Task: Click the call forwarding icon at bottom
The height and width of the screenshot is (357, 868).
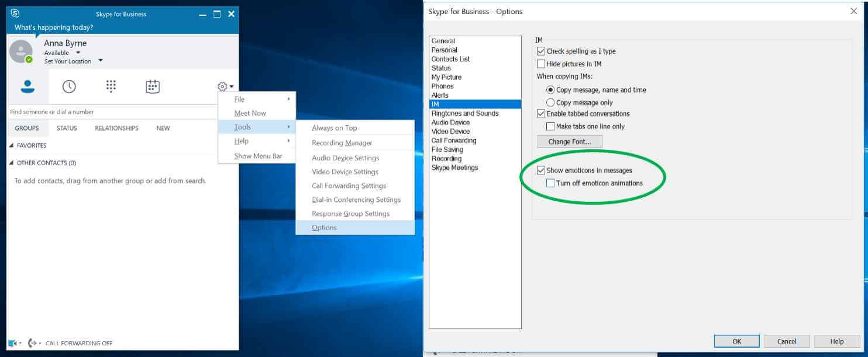Action: point(33,343)
